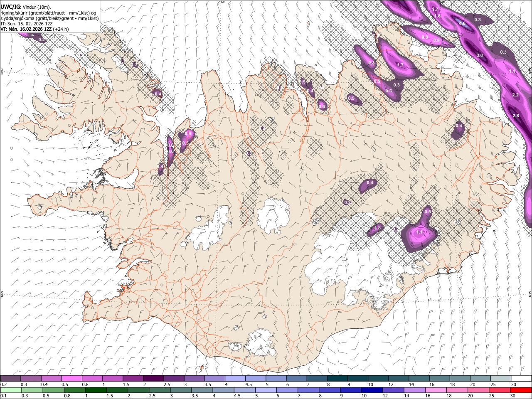
Task: Pick the darkest blue lower swatch between 10 and 12
Action: coord(372,390)
